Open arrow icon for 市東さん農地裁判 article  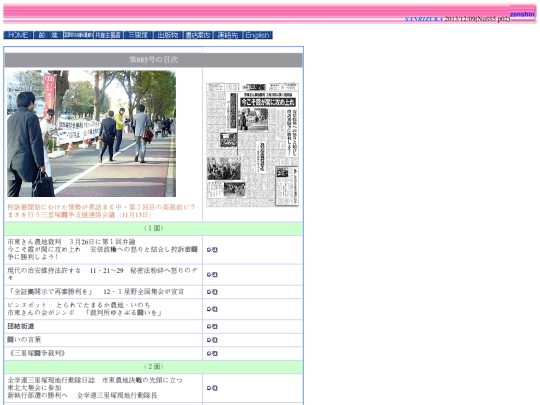(x=212, y=250)
